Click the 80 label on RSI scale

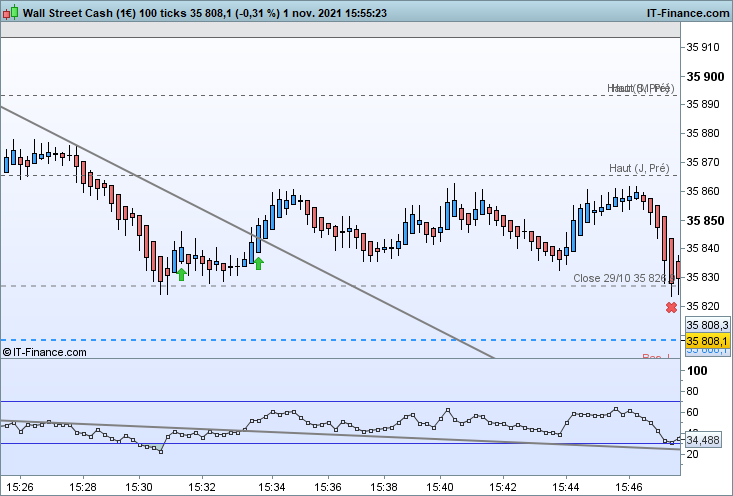[693, 391]
